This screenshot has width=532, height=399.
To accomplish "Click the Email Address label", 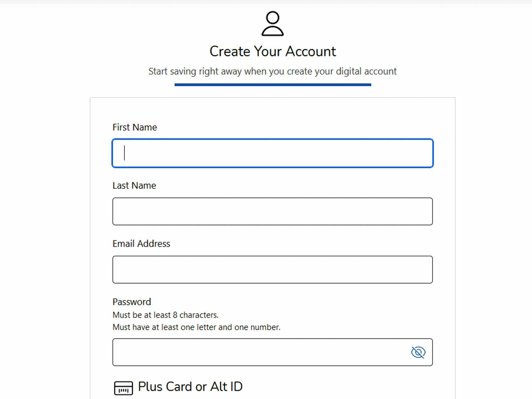I will coord(141,244).
